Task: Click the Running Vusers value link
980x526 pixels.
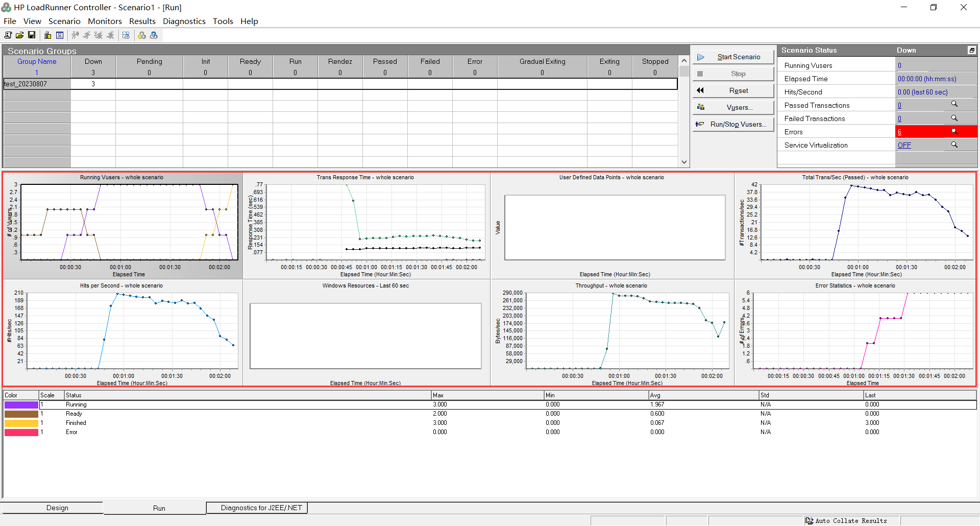Action: click(899, 65)
